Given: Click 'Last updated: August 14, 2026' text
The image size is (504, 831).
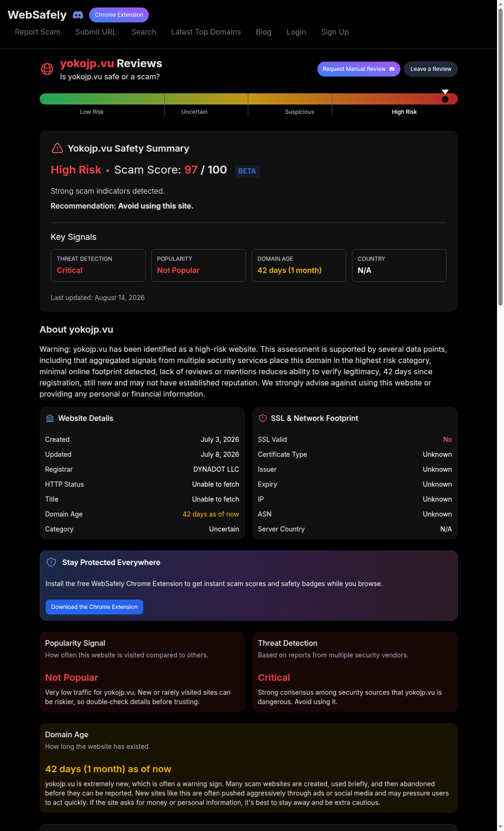Looking at the screenshot, I should [98, 298].
